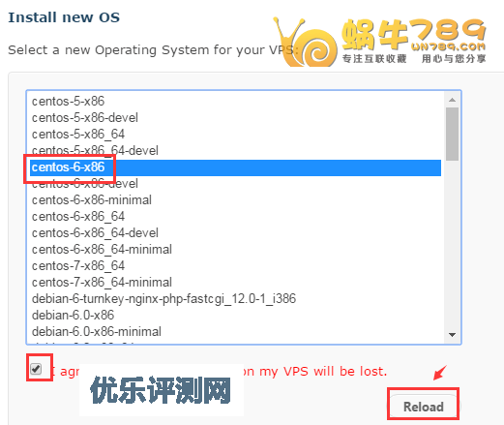The image size is (504, 425).
Task: Pick centos-6-x86_64-minimal entry
Action: pyautogui.click(x=235, y=250)
